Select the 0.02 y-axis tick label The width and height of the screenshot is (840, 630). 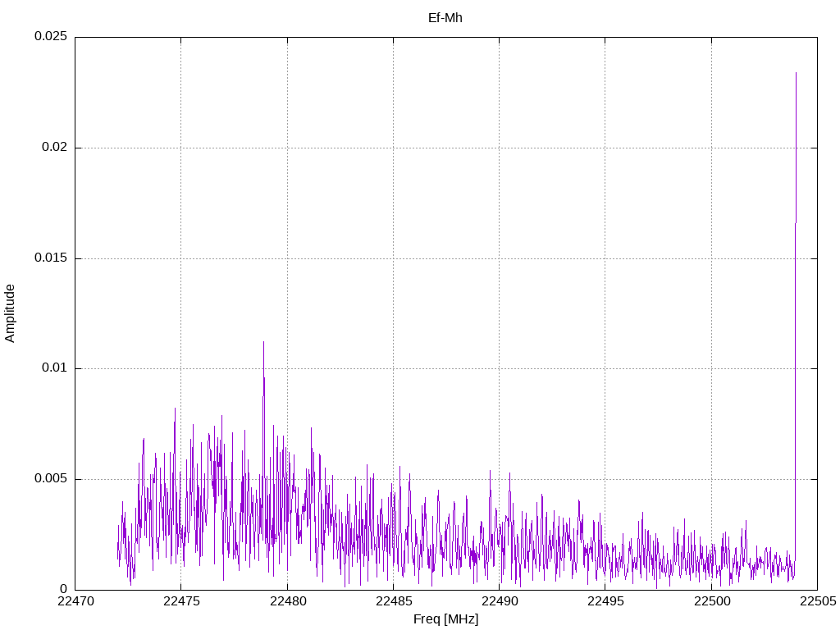(x=53, y=148)
